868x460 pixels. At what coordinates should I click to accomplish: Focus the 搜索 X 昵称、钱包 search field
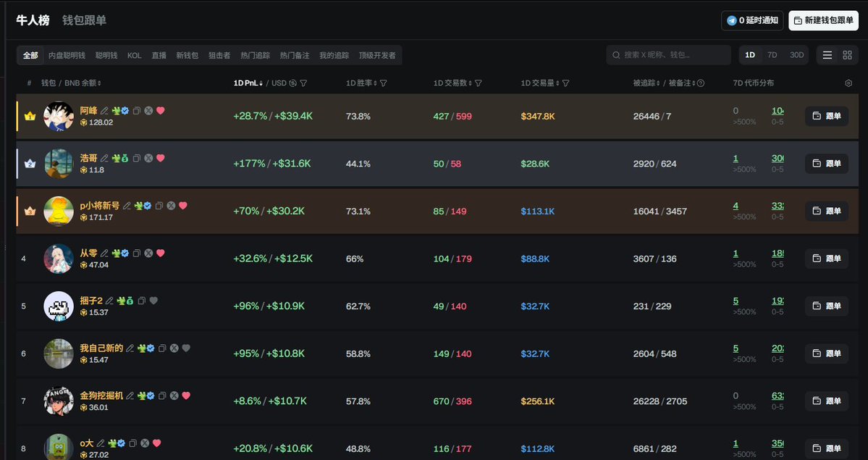[669, 55]
